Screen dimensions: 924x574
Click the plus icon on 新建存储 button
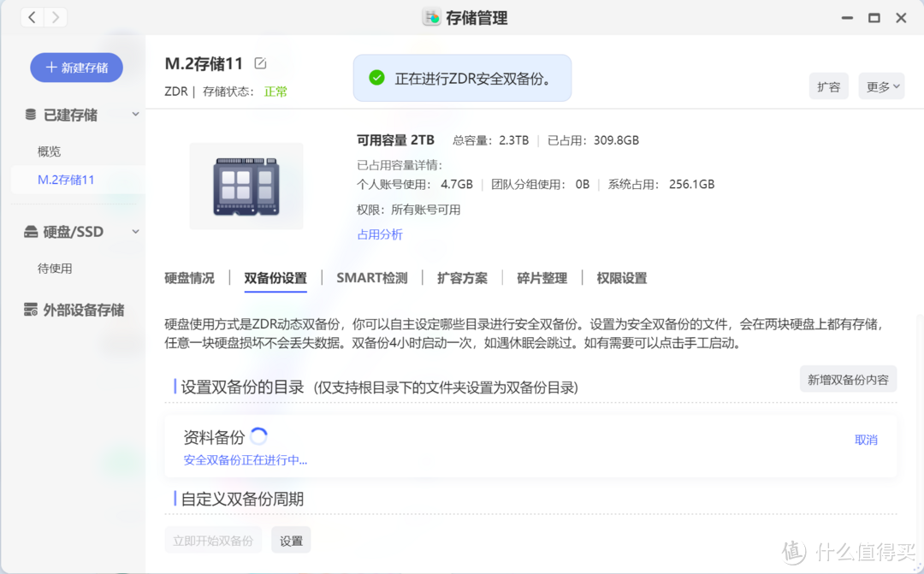tap(53, 68)
